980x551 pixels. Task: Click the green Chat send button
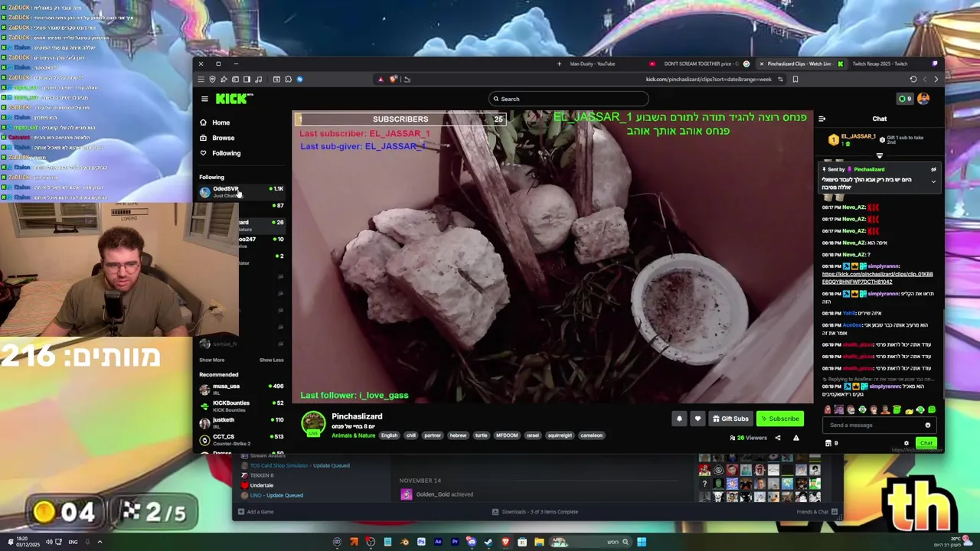pos(926,443)
